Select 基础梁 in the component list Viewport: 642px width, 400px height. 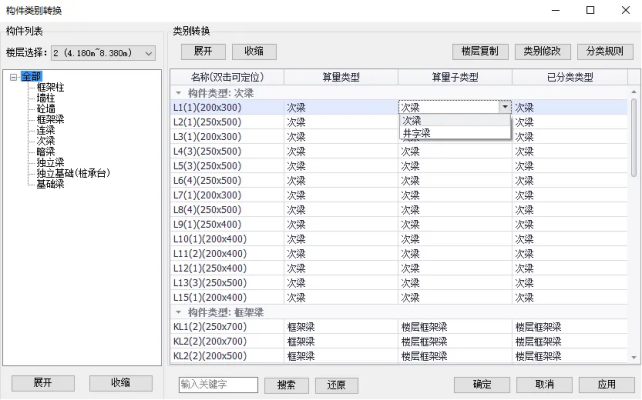coord(51,184)
